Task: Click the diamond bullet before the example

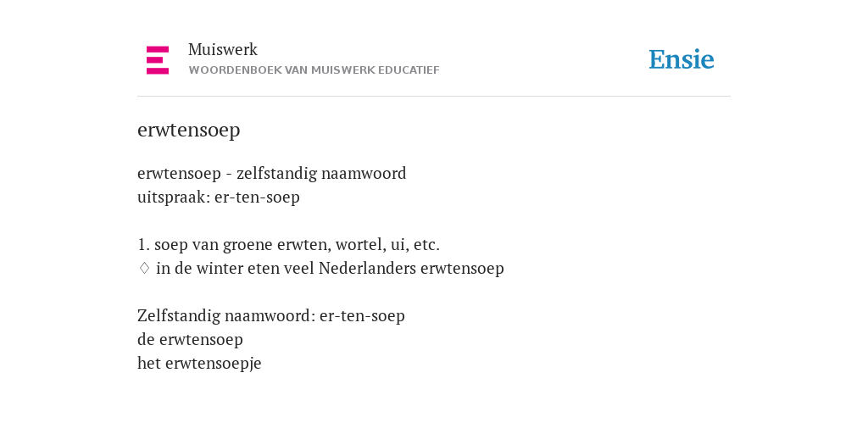Action: (144, 269)
